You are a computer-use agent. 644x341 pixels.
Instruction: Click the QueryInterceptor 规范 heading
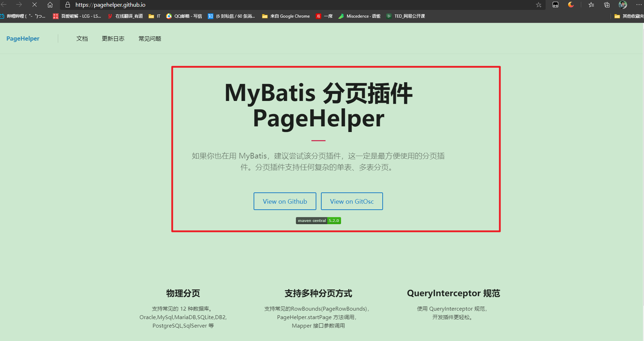454,293
